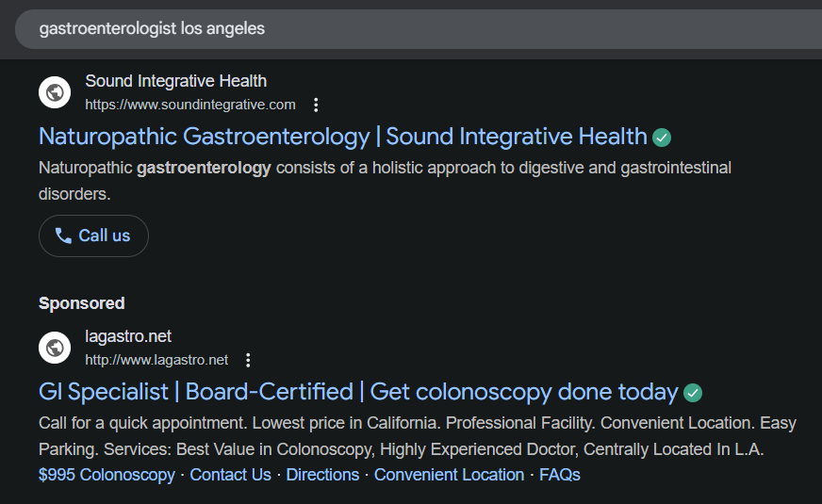
Task: Click the Sound Integrative Health globe favicon
Action: tap(55, 92)
